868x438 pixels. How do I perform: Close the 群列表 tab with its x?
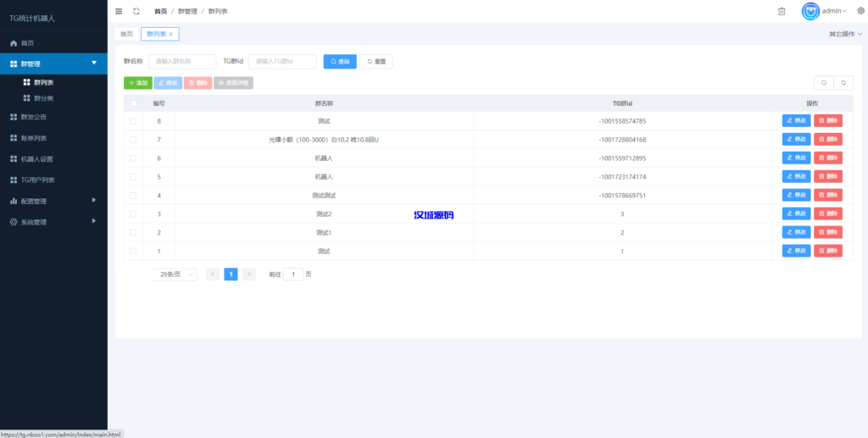tap(170, 34)
